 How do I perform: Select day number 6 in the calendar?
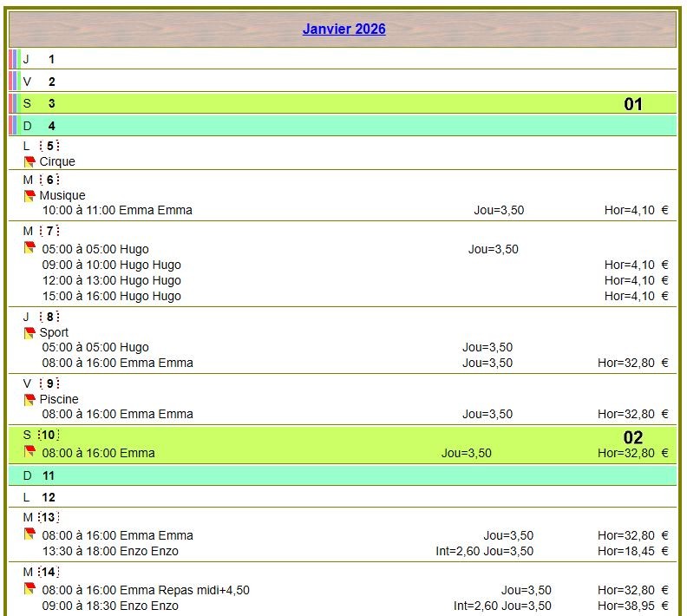[x=50, y=180]
